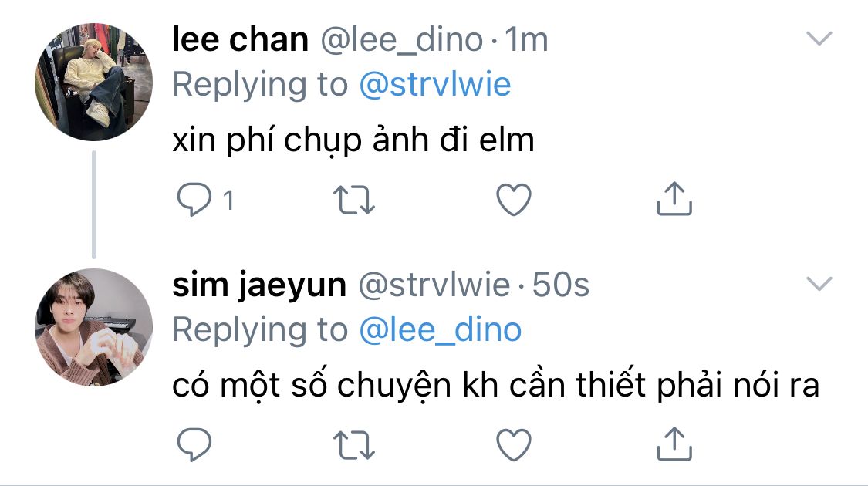Retweet sim jaeyun's tweet
Image resolution: width=868 pixels, height=486 pixels.
click(354, 445)
